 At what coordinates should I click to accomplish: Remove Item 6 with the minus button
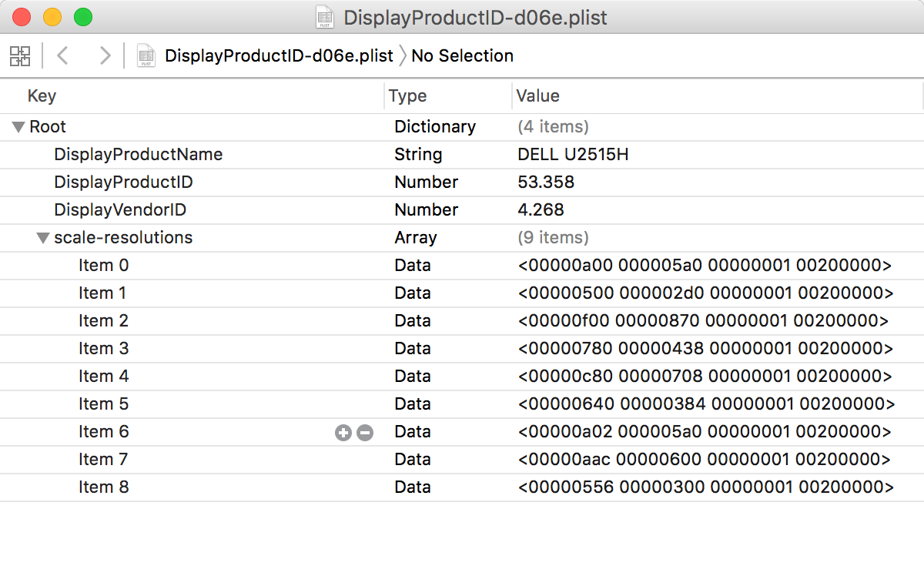[x=365, y=433]
